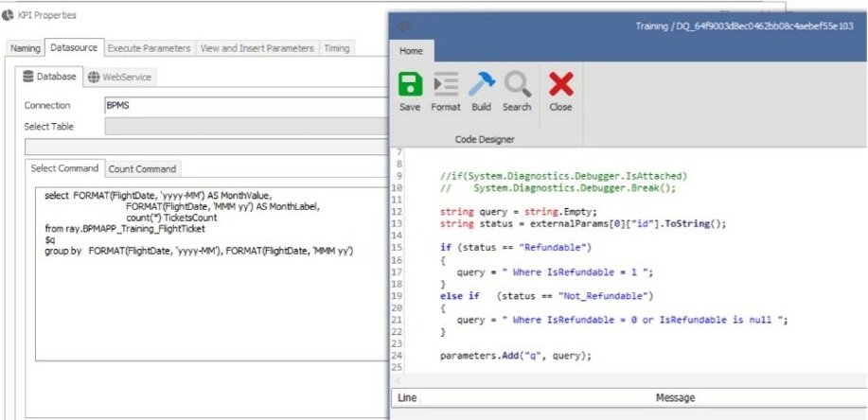The image size is (868, 420).
Task: Select the Datasource tab
Action: click(x=74, y=47)
